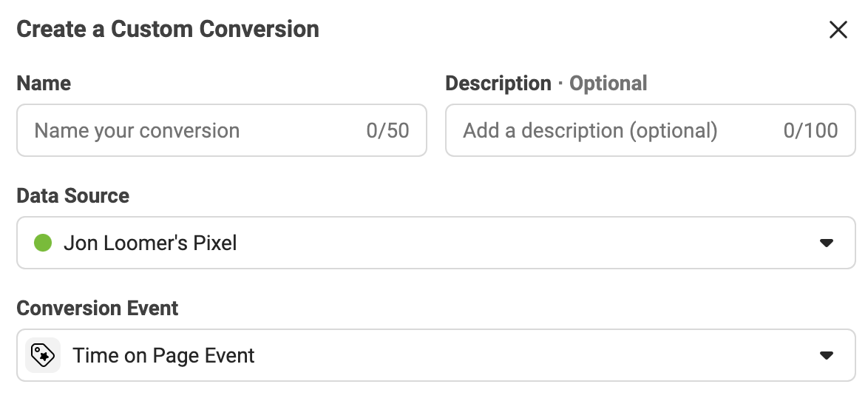The height and width of the screenshot is (404, 868).
Task: Select the Jon Loomer's Pixel data source box
Action: [436, 243]
